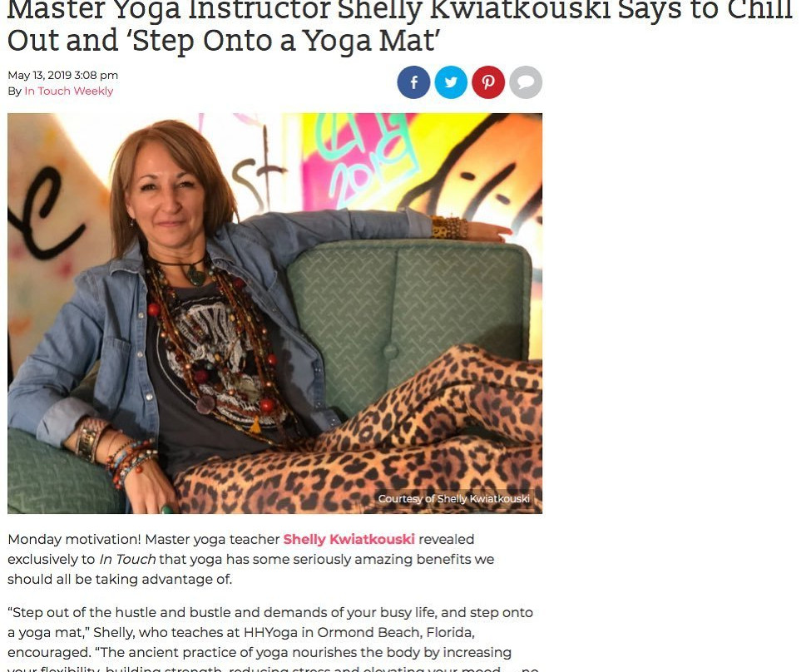Tweet this article via the Twitter icon
Screen dimensions: 811x672
tap(451, 82)
